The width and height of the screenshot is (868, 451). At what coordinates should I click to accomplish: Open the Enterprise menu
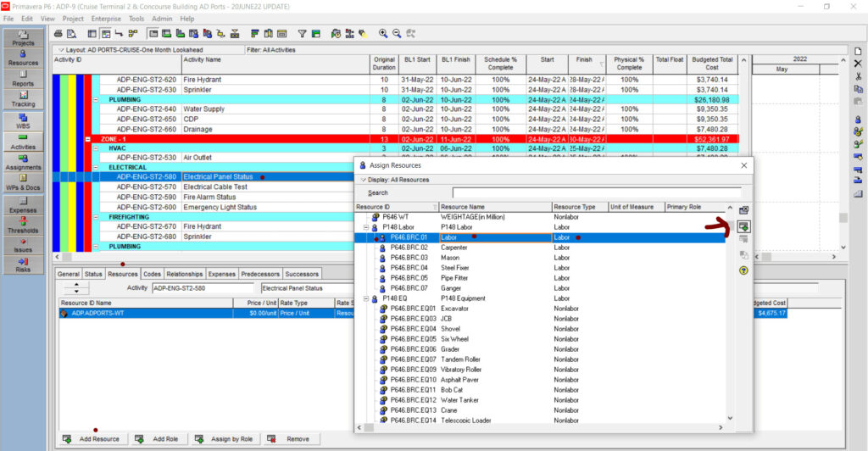pyautogui.click(x=106, y=19)
